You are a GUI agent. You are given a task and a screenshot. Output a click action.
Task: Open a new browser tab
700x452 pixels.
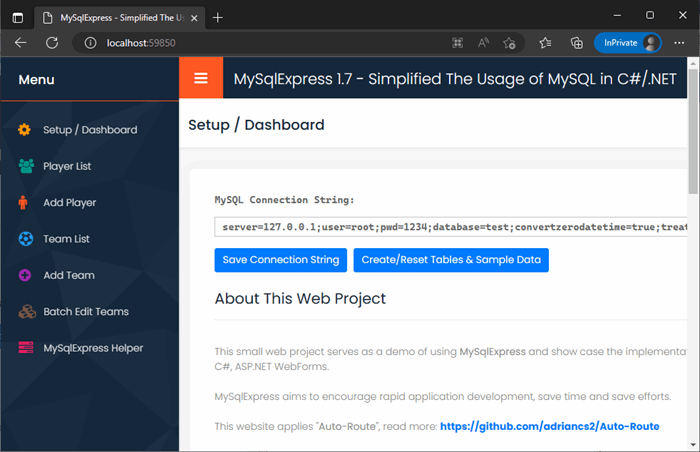[217, 18]
